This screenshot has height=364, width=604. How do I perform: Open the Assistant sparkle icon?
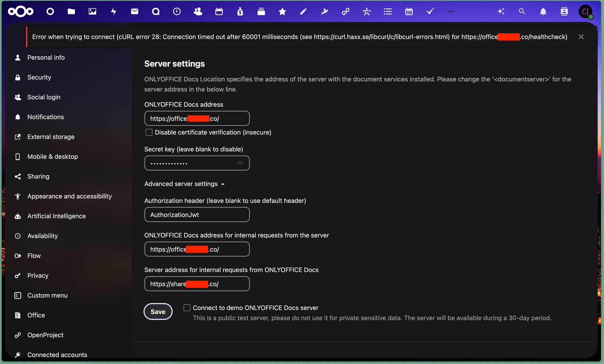[x=501, y=12]
